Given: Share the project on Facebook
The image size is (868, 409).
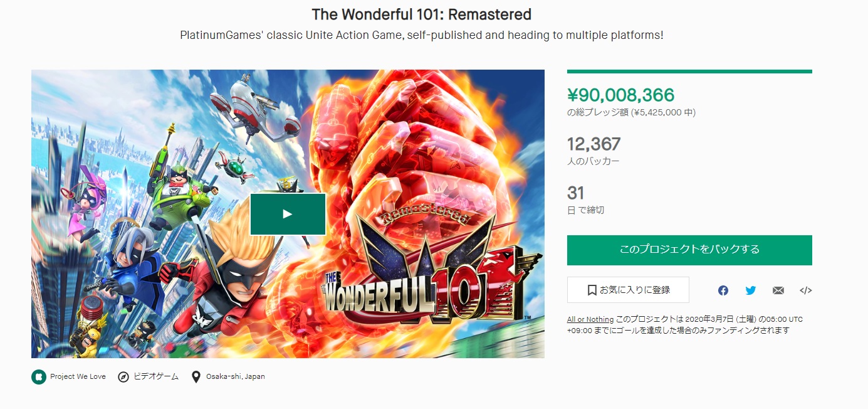Looking at the screenshot, I should 723,290.
